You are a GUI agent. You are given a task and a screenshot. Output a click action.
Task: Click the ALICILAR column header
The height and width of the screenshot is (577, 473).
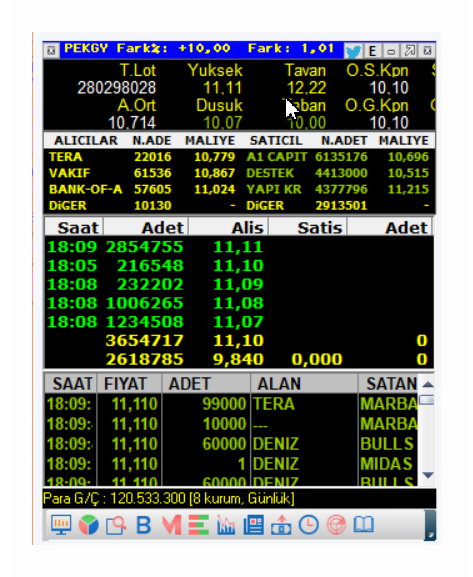point(86,141)
